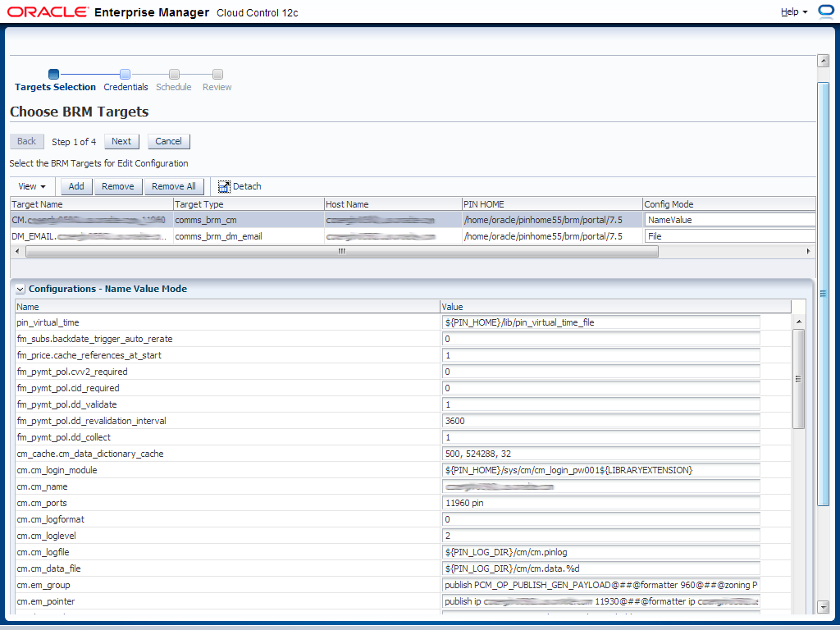Click the File config mode field
Viewport: 840px width, 630px height.
[x=729, y=236]
